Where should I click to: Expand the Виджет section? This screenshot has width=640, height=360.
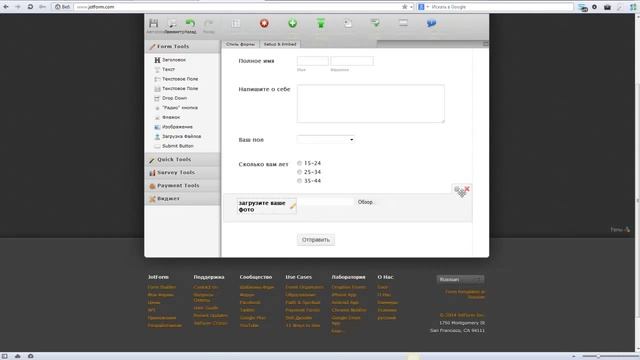click(182, 199)
